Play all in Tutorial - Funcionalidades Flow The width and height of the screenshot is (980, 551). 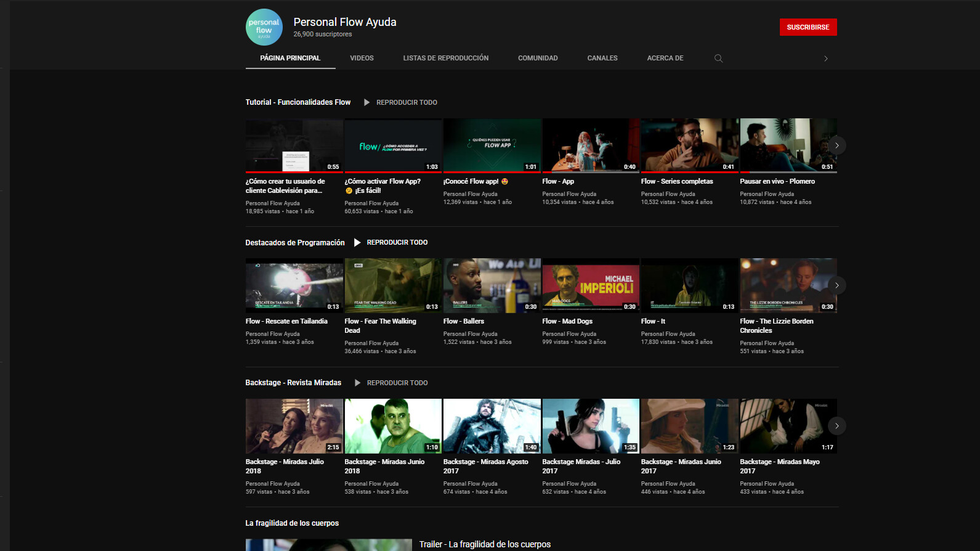(x=400, y=102)
